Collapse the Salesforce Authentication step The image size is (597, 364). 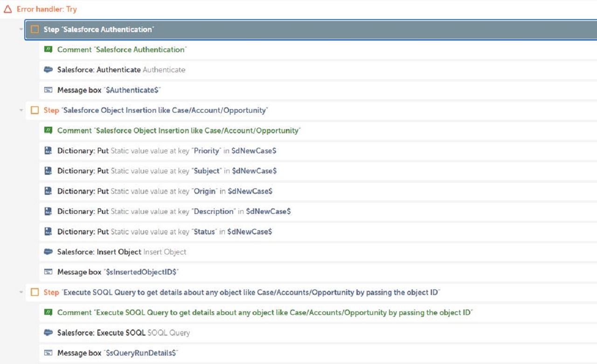pos(21,29)
